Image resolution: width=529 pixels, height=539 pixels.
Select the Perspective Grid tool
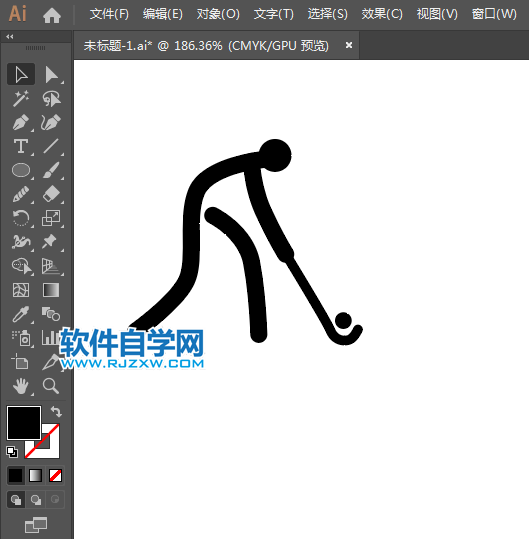(x=51, y=266)
